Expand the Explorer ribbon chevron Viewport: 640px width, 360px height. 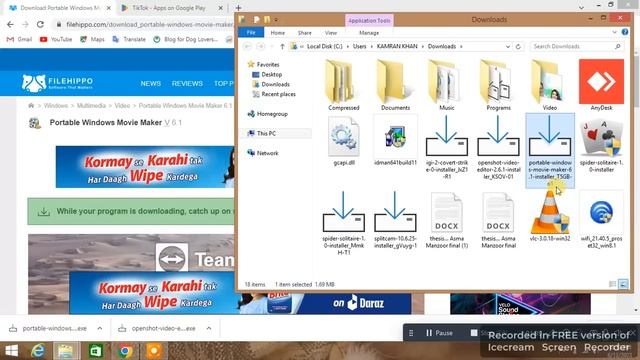tap(615, 32)
